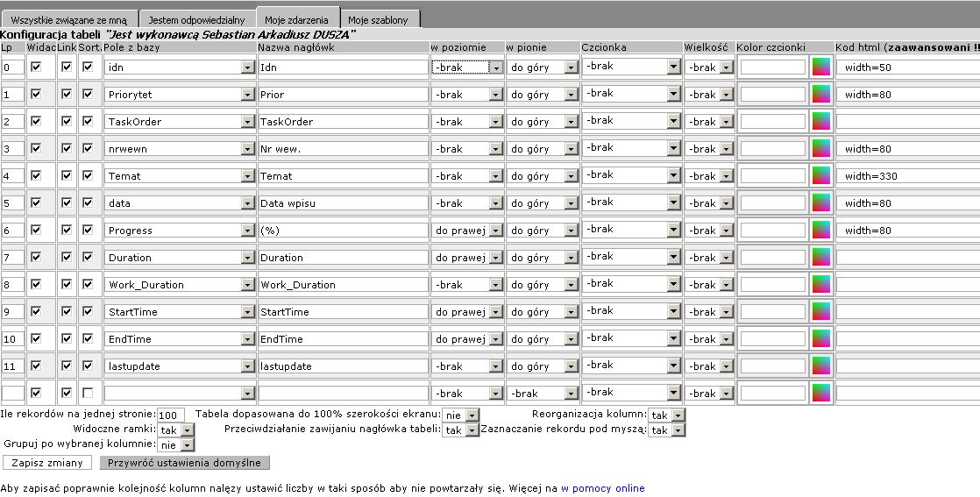Open color picker icon for lastupdate row
Viewport: 980px width, 497px height.
821,366
